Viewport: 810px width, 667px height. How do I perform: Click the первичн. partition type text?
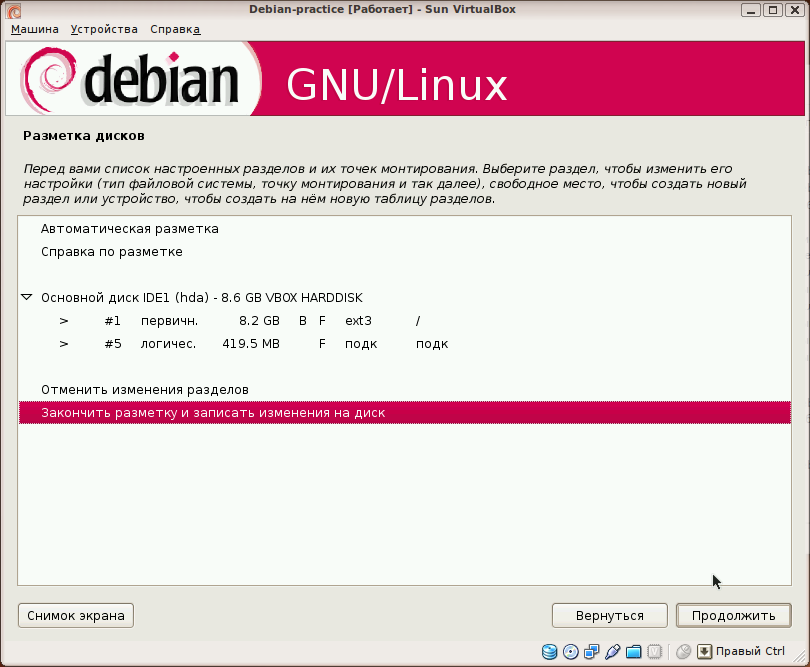(169, 321)
